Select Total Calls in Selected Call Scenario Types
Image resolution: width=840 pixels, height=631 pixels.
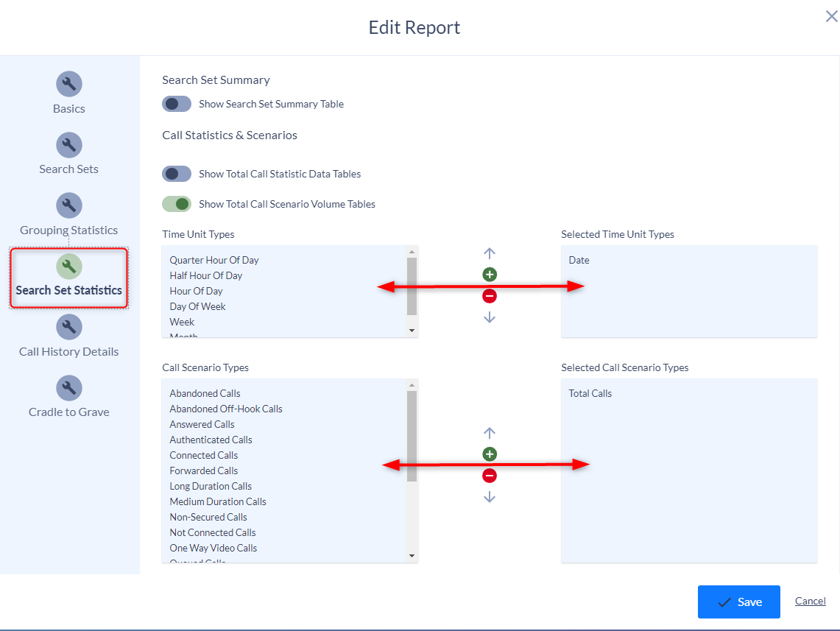click(590, 393)
